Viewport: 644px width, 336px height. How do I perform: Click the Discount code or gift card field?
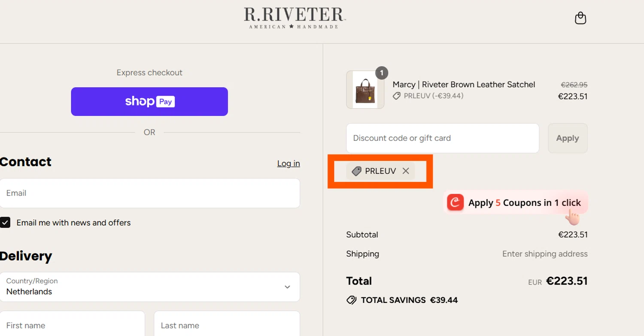click(443, 138)
